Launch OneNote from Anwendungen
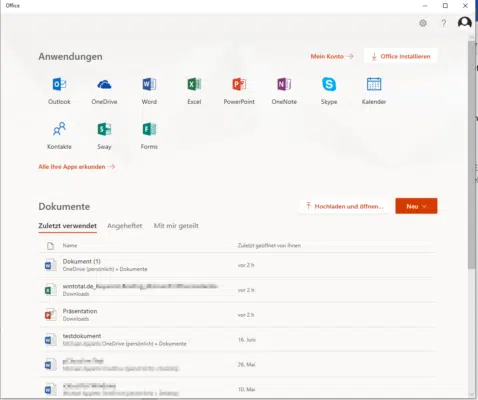Viewport: 478px width, 400px height. click(x=284, y=84)
